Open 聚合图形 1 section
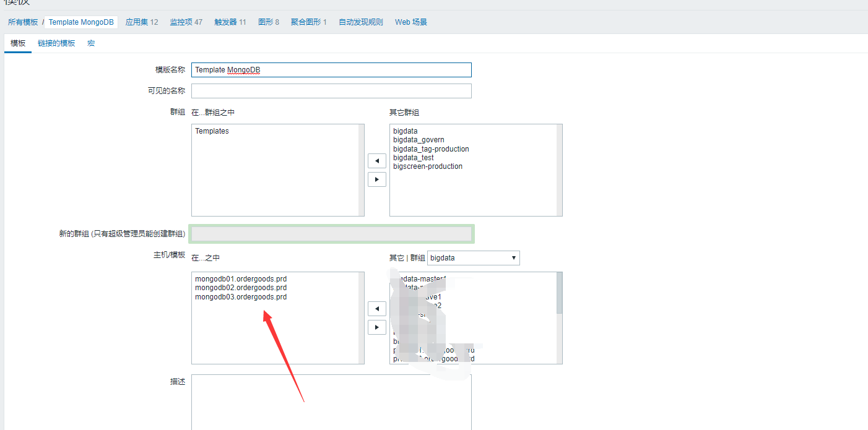This screenshot has width=868, height=430. tap(309, 22)
